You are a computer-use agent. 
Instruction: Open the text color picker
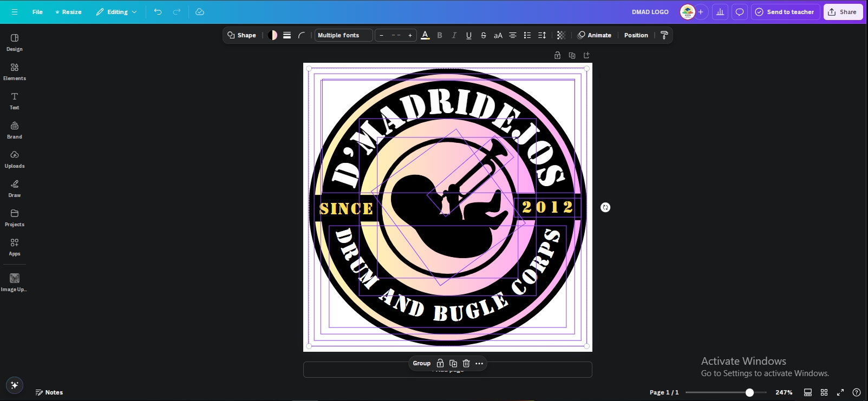[x=425, y=35]
